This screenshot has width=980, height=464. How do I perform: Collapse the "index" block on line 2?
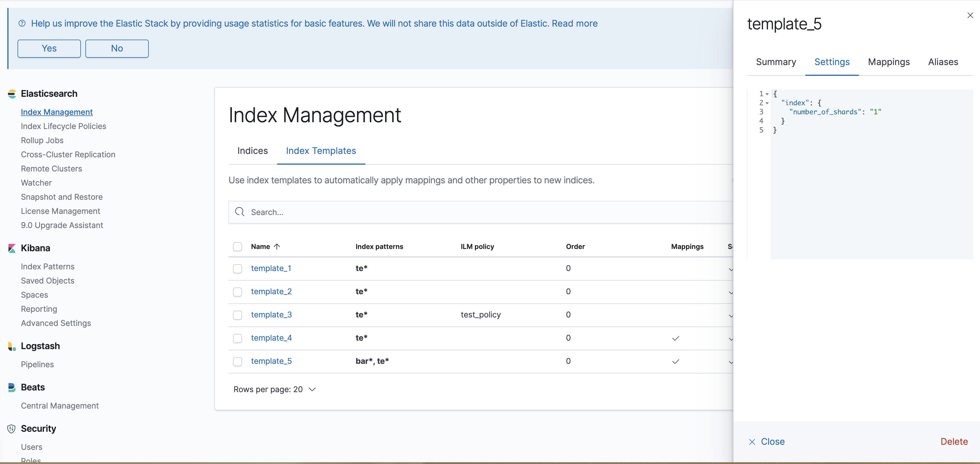[x=767, y=103]
